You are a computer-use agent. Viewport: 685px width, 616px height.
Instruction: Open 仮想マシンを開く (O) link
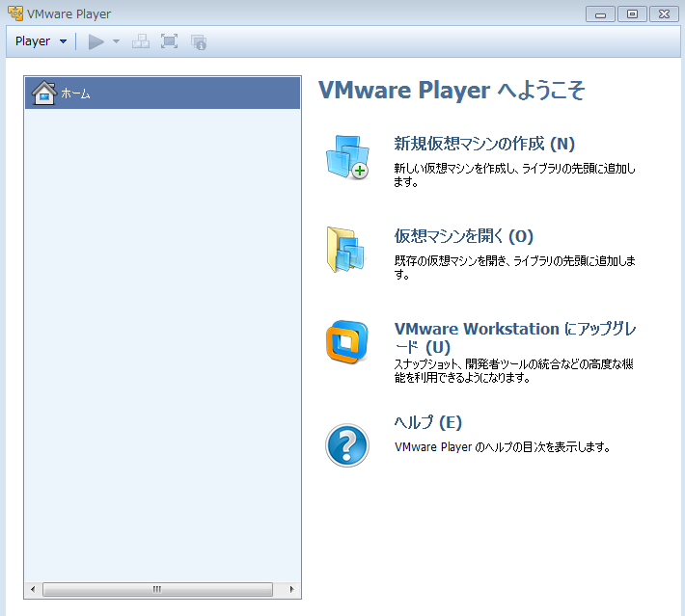coord(463,236)
